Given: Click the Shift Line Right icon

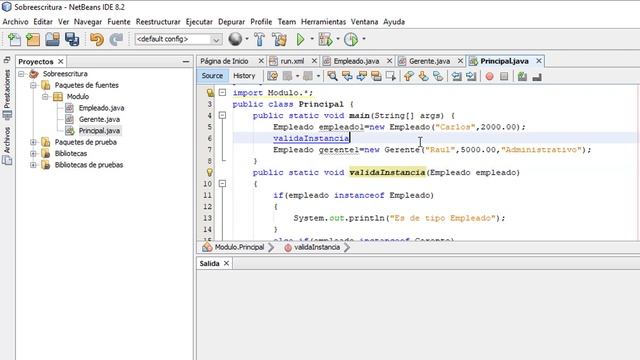Looking at the screenshot, I should [x=471, y=76].
